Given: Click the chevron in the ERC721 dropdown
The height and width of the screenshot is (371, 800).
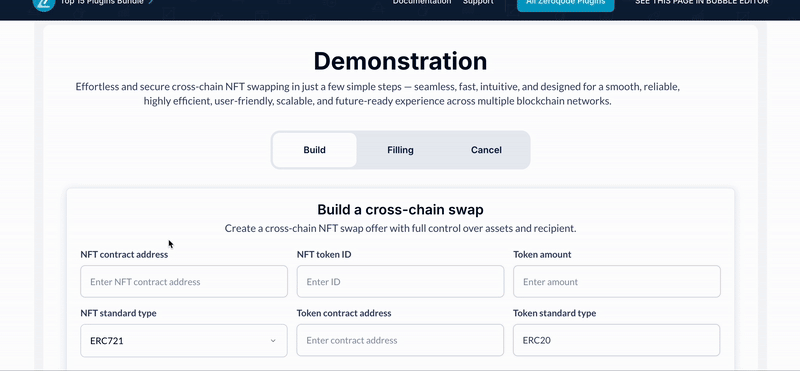Looking at the screenshot, I should 273,340.
